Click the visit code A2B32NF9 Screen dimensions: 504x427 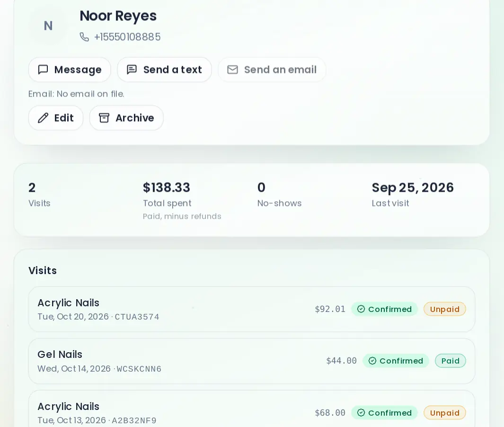[134, 420]
